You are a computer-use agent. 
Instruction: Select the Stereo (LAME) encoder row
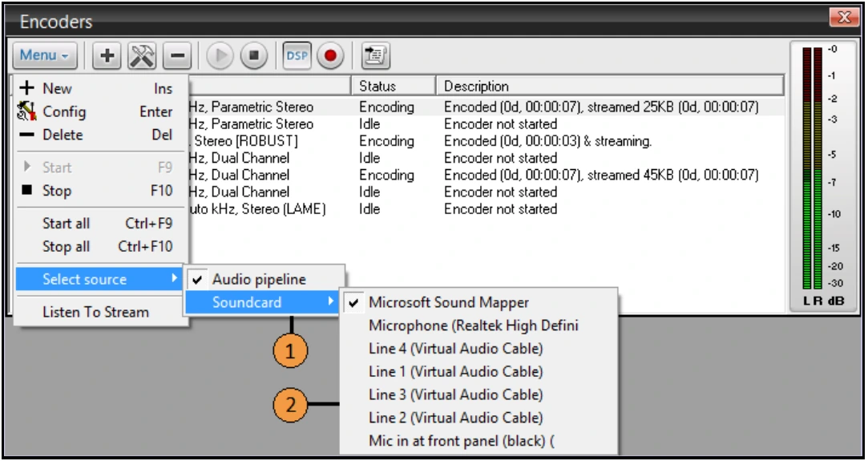coord(486,209)
